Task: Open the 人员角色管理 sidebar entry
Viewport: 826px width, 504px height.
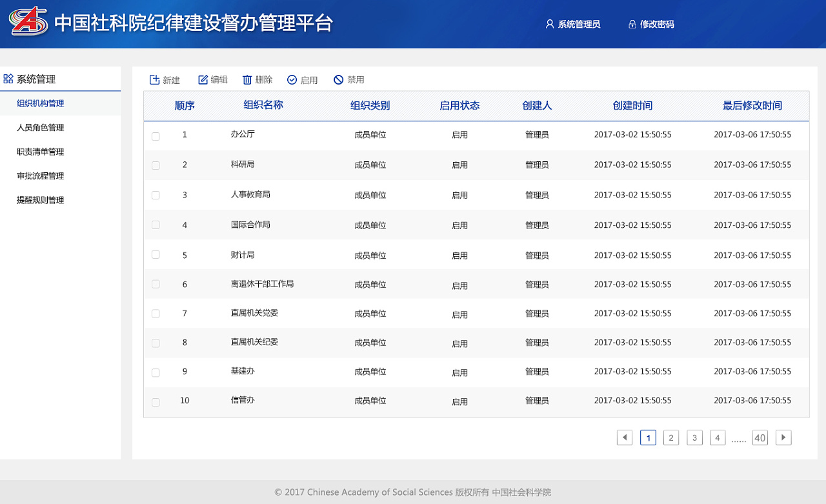Action: coord(40,127)
